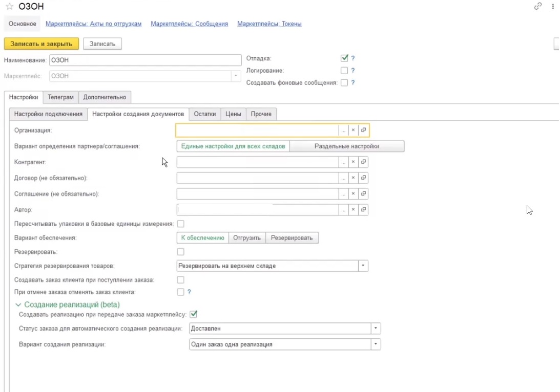Copy link to this form icon
This screenshot has width=560, height=392.
[x=537, y=7]
